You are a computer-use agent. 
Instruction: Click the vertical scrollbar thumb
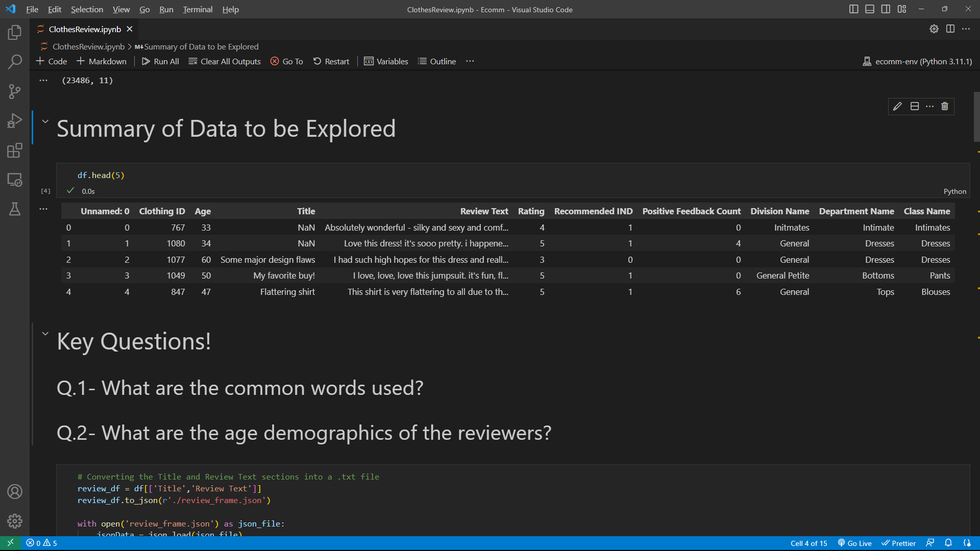coord(976,117)
